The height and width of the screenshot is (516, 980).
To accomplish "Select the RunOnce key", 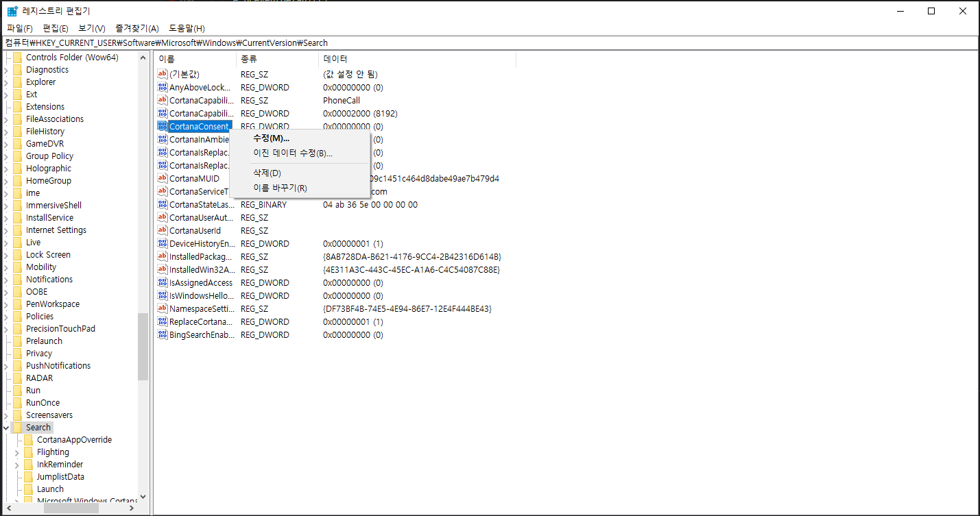I will click(43, 403).
